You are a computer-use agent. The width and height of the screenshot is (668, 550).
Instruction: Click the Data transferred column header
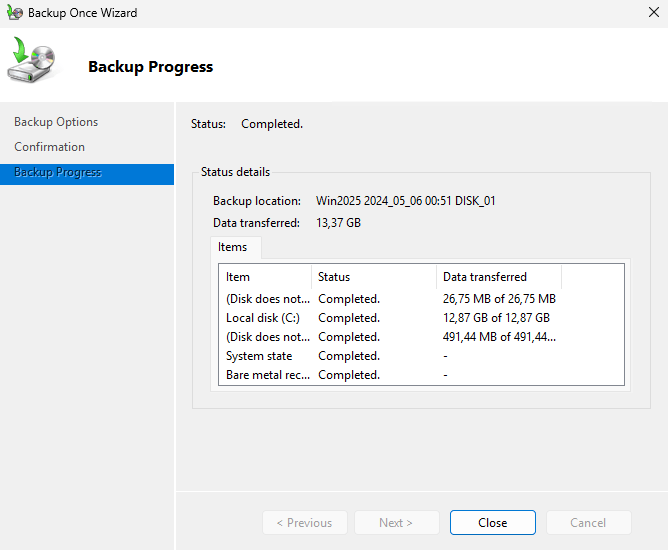498,277
